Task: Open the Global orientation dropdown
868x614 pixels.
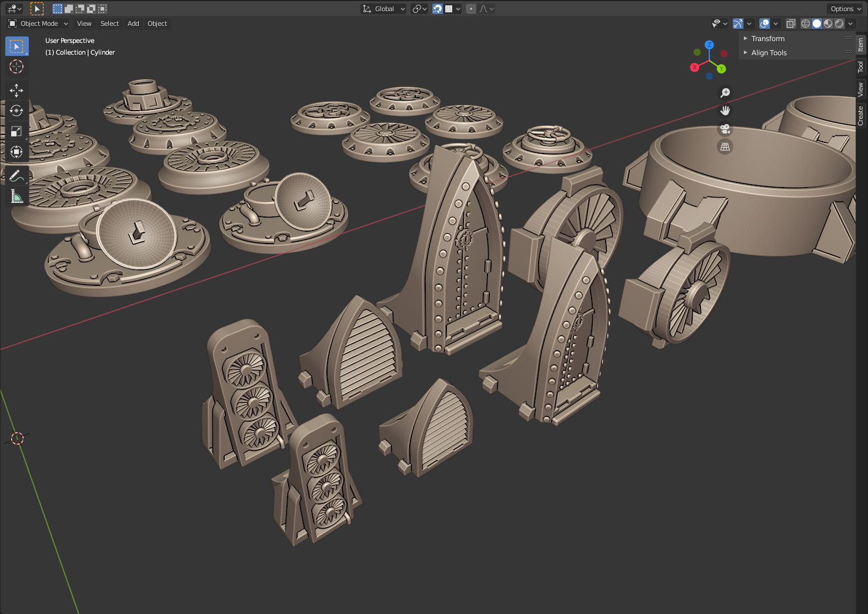Action: 383,9
